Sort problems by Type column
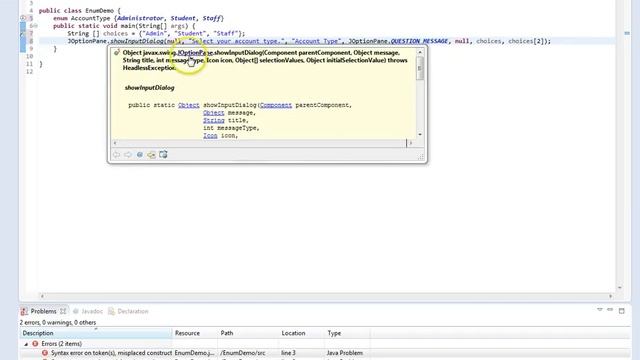Image resolution: width=640 pixels, height=360 pixels. pyautogui.click(x=347, y=333)
